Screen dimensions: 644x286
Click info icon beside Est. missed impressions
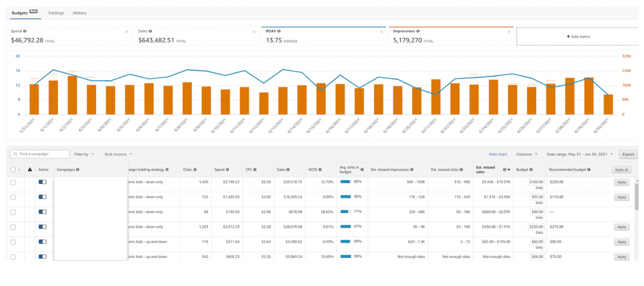tap(412, 170)
